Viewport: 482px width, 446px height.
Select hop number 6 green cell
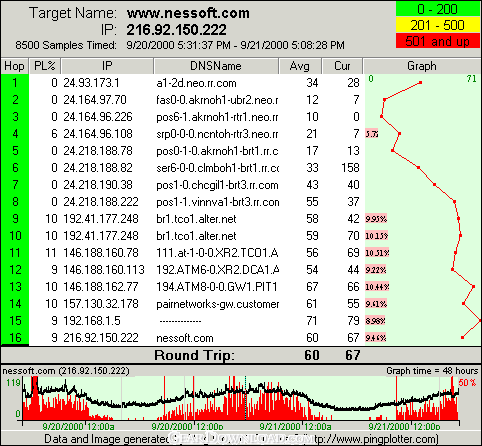pyautogui.click(x=15, y=168)
